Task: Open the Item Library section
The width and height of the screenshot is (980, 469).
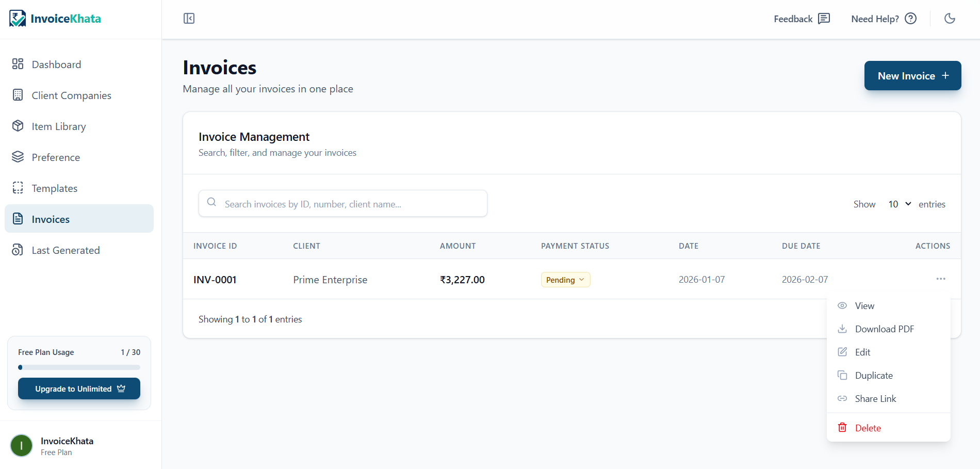Action: [58, 126]
